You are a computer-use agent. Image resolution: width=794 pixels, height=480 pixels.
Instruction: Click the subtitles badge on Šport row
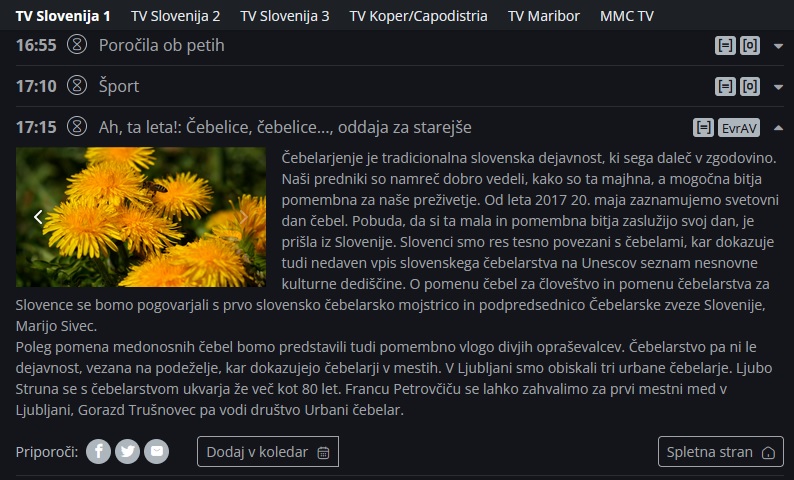click(725, 87)
